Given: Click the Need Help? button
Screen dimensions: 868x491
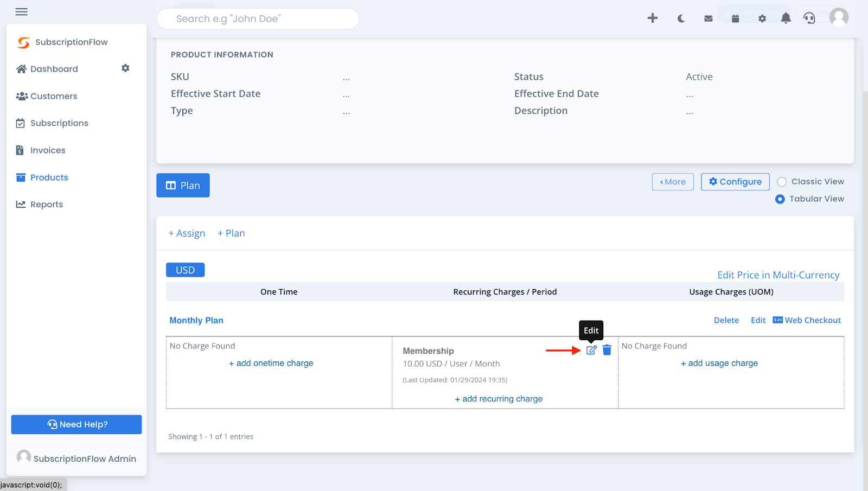Looking at the screenshot, I should (x=76, y=424).
